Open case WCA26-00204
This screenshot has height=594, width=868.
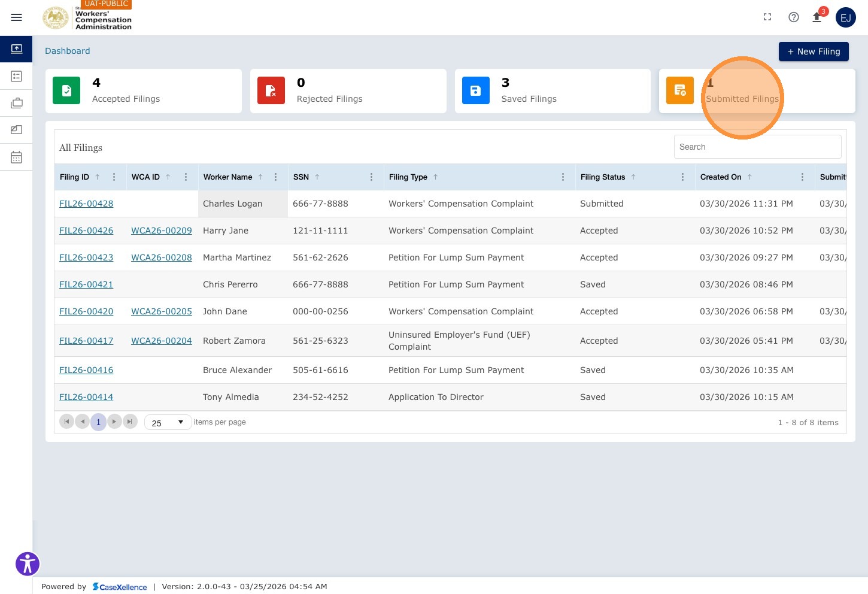tap(162, 341)
